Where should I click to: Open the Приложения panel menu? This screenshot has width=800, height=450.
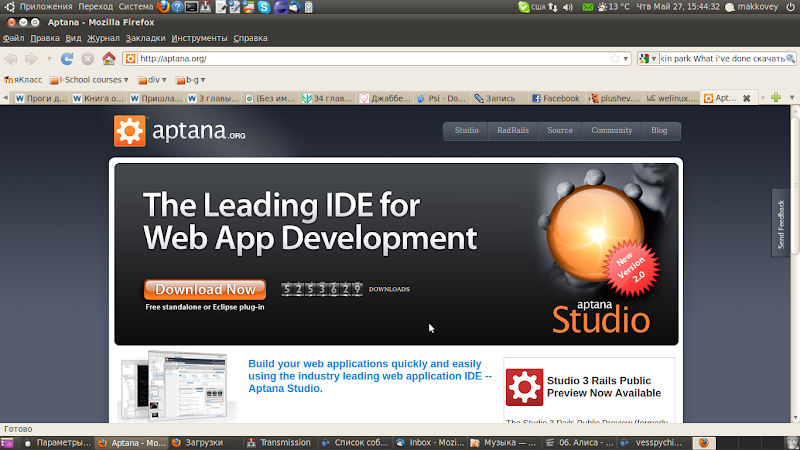tap(46, 7)
